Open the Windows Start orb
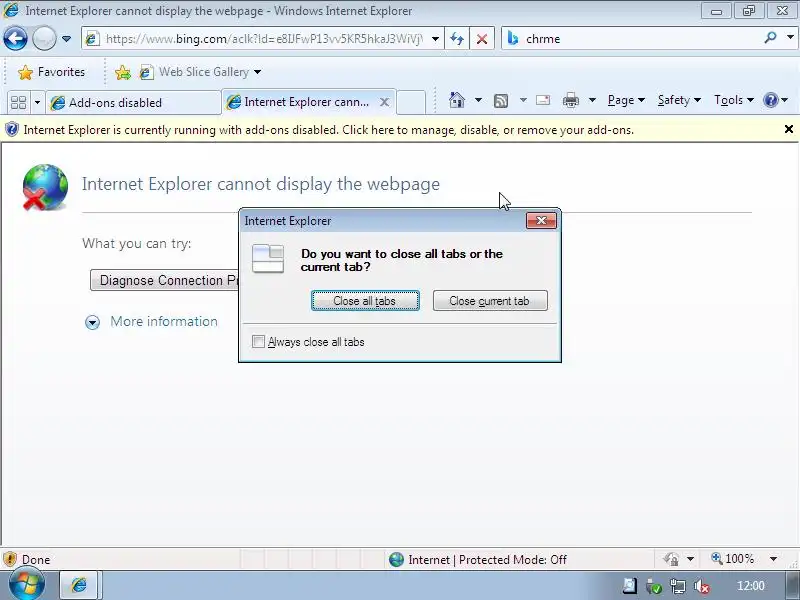 [x=26, y=585]
